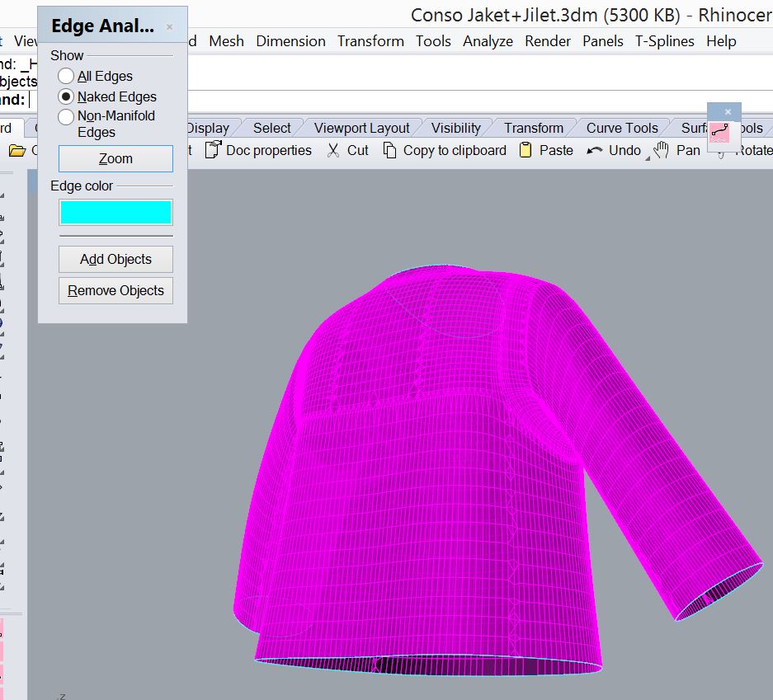Click the Zoom button in Edge Analysis
The height and width of the screenshot is (700, 773).
click(115, 158)
